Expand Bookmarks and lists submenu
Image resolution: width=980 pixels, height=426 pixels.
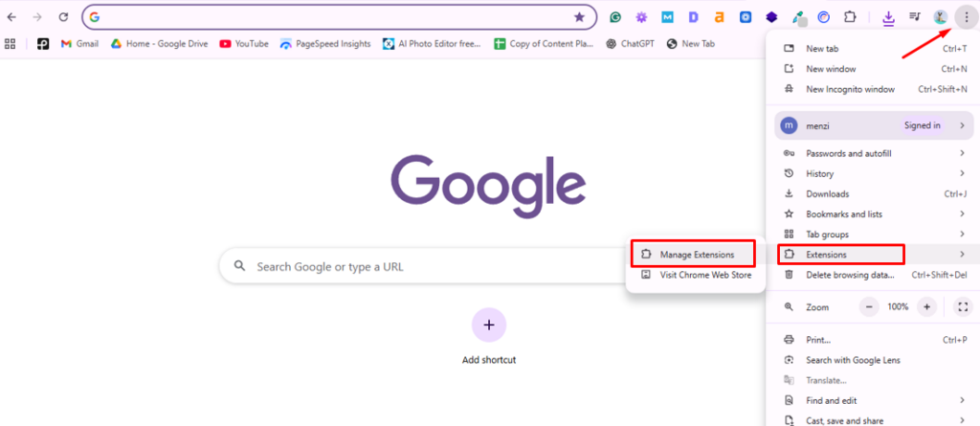click(x=871, y=213)
